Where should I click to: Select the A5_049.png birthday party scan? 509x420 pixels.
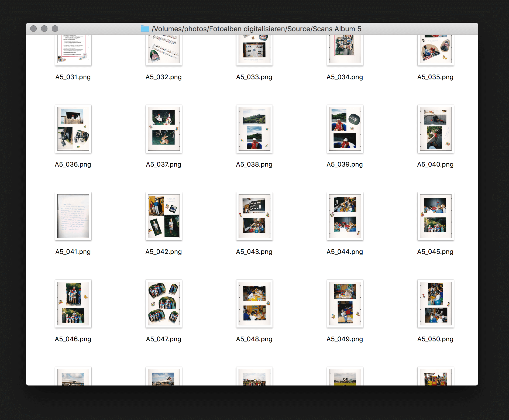[x=345, y=304]
